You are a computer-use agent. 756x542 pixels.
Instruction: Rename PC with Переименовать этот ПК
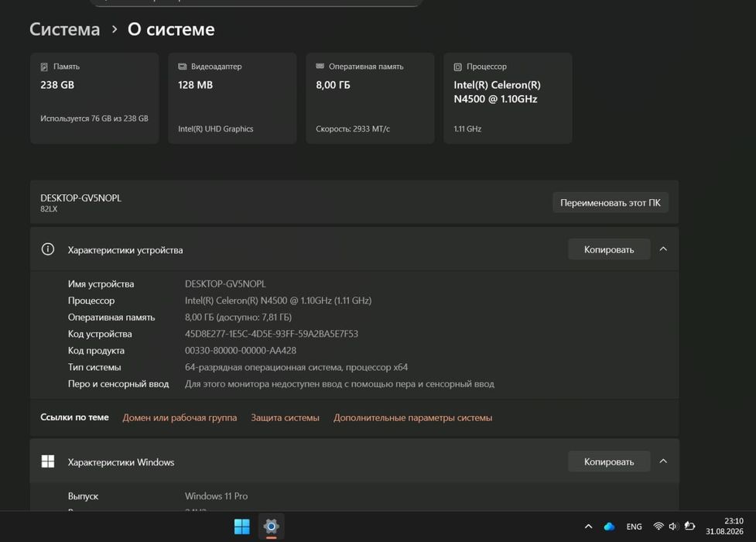611,203
